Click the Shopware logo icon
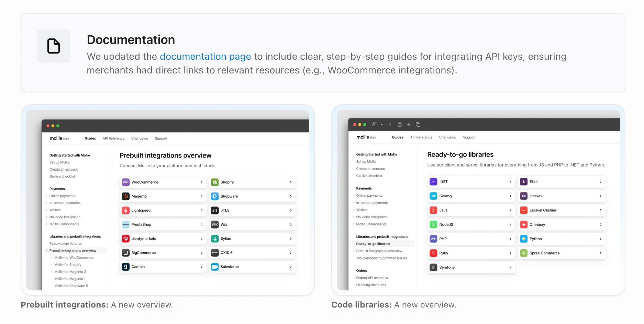 tap(215, 196)
